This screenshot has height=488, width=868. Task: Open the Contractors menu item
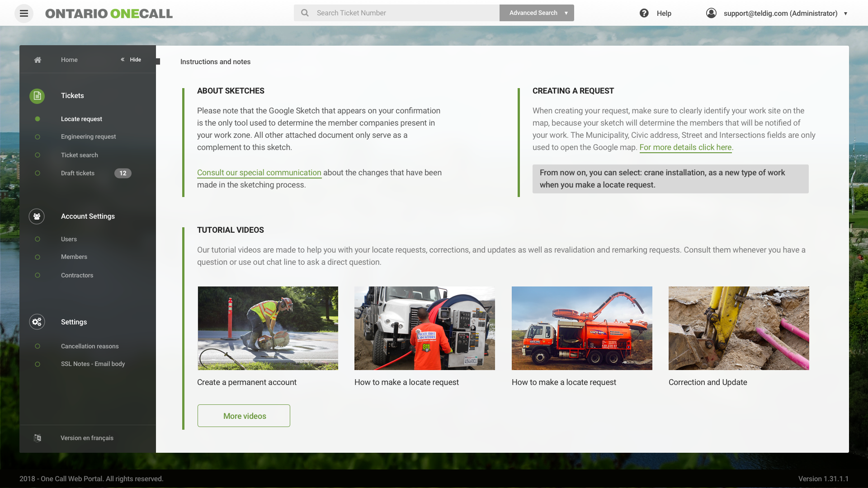coord(77,275)
